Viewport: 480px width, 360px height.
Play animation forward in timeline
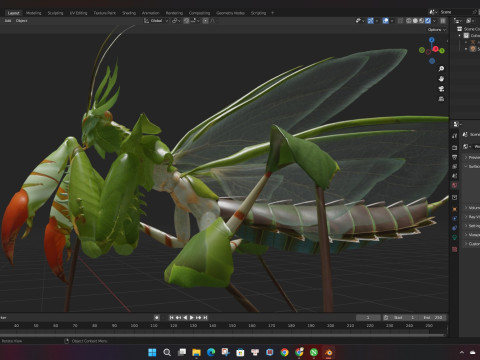[x=192, y=318]
